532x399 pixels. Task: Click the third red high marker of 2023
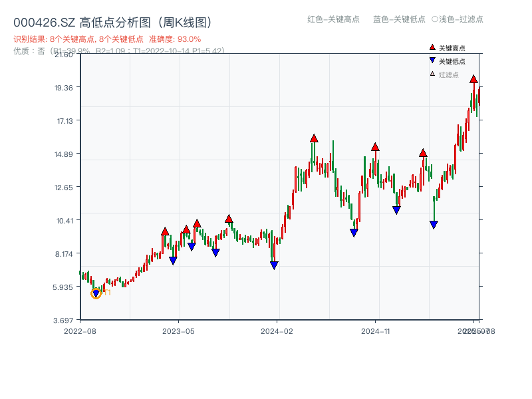point(197,223)
